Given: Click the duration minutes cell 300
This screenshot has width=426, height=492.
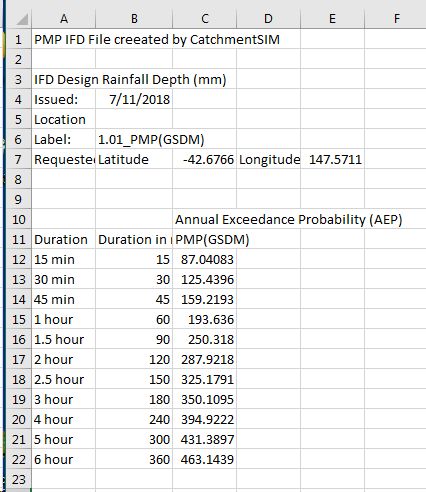Looking at the screenshot, I should 134,439.
